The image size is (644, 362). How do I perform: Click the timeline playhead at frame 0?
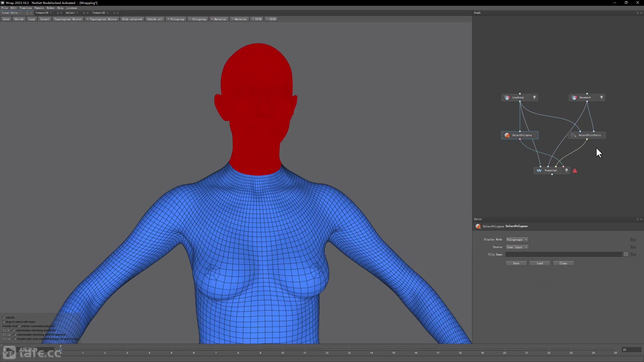click(61, 349)
